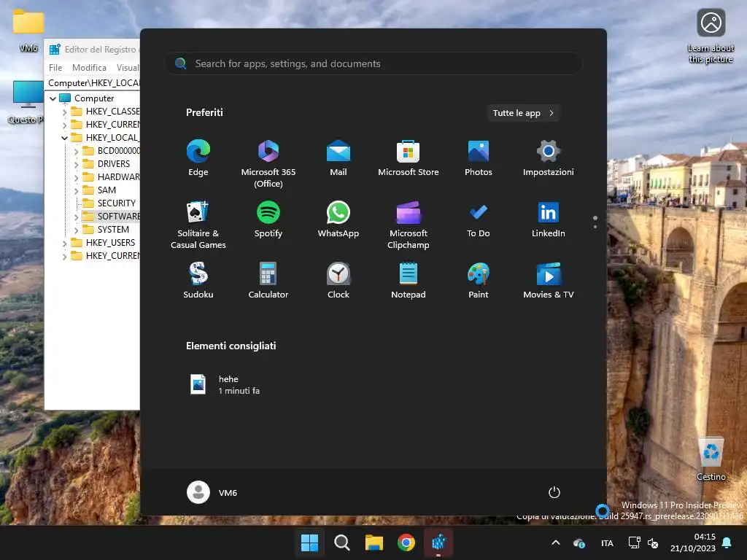Select the SYSTEM key in registry tree
Viewport: 747px width, 560px height.
point(113,230)
